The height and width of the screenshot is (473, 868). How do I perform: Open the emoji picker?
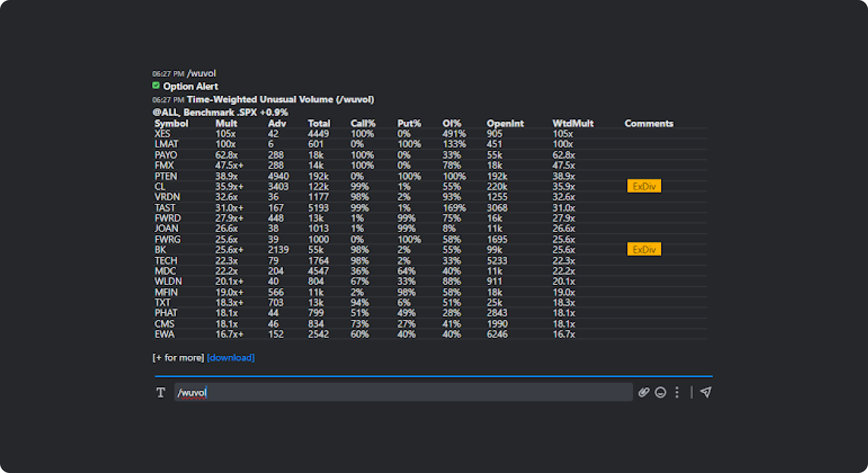click(661, 392)
